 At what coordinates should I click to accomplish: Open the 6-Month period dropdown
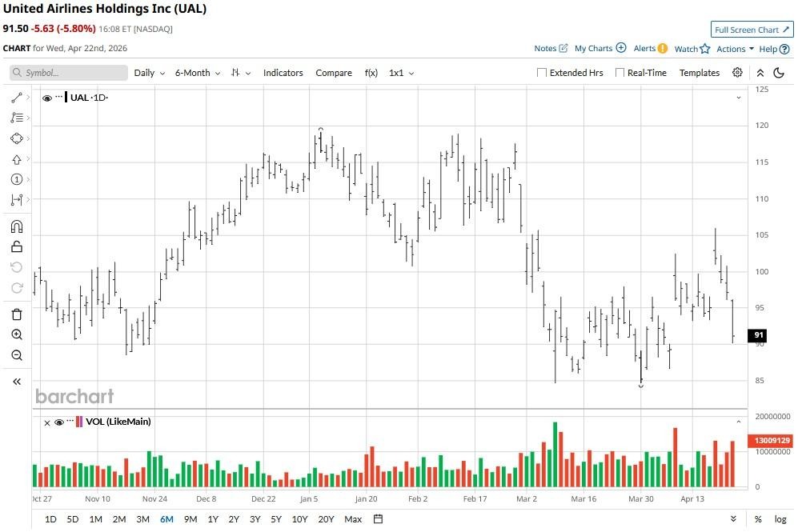pos(198,73)
